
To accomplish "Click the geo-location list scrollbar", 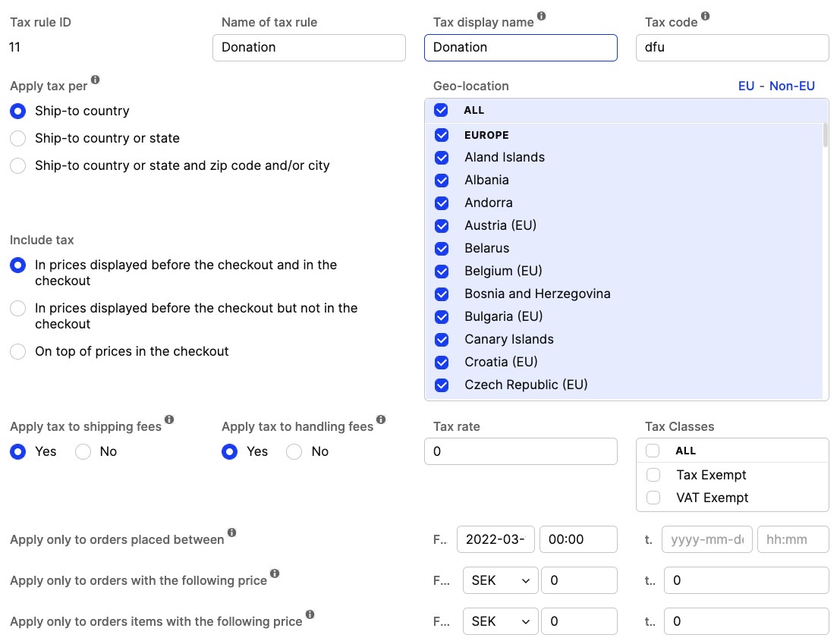I will pyautogui.click(x=825, y=137).
